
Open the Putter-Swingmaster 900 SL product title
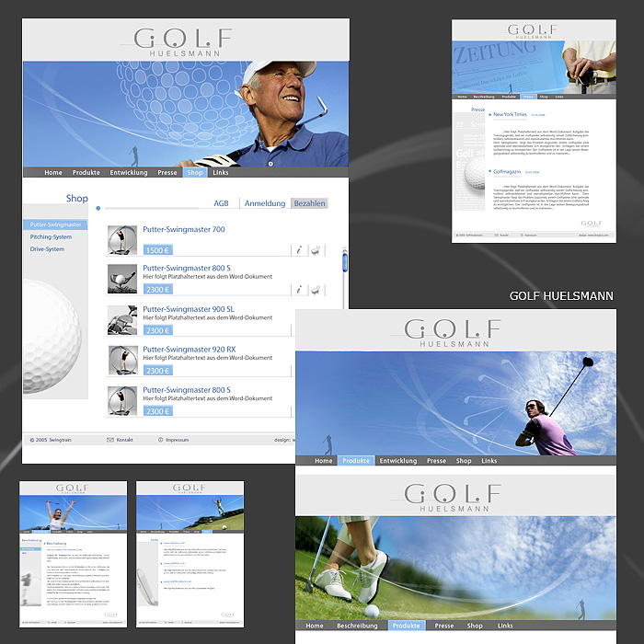point(189,309)
